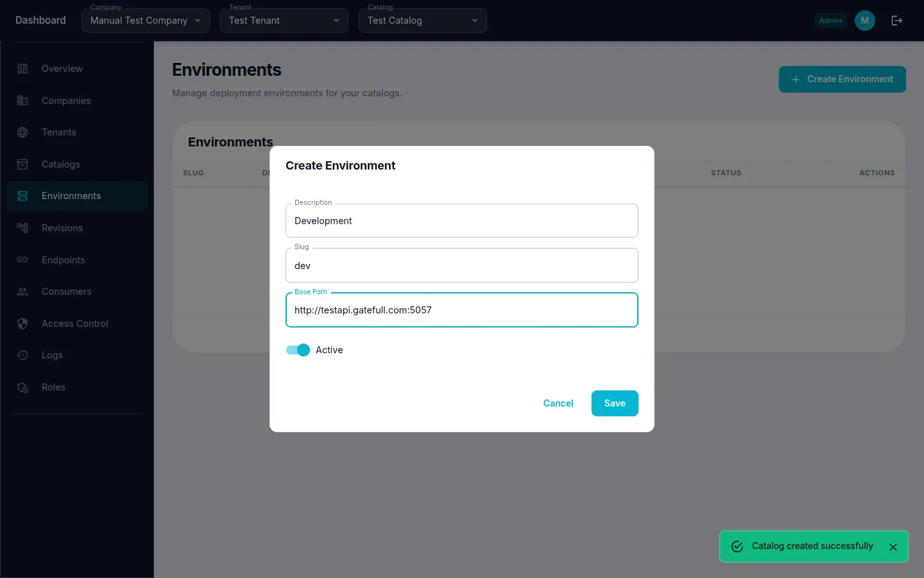Select the Catalogs icon in sidebar
This screenshot has height=578, width=924.
[x=22, y=164]
